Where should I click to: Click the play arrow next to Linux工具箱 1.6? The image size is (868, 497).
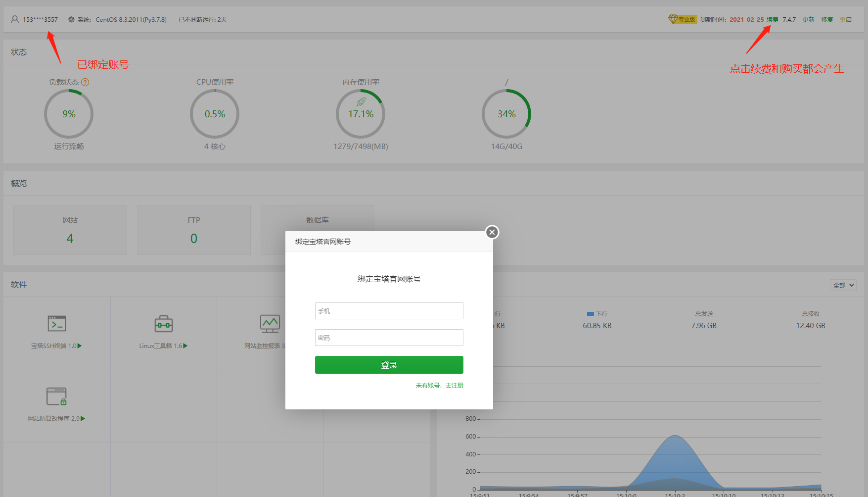coord(185,346)
